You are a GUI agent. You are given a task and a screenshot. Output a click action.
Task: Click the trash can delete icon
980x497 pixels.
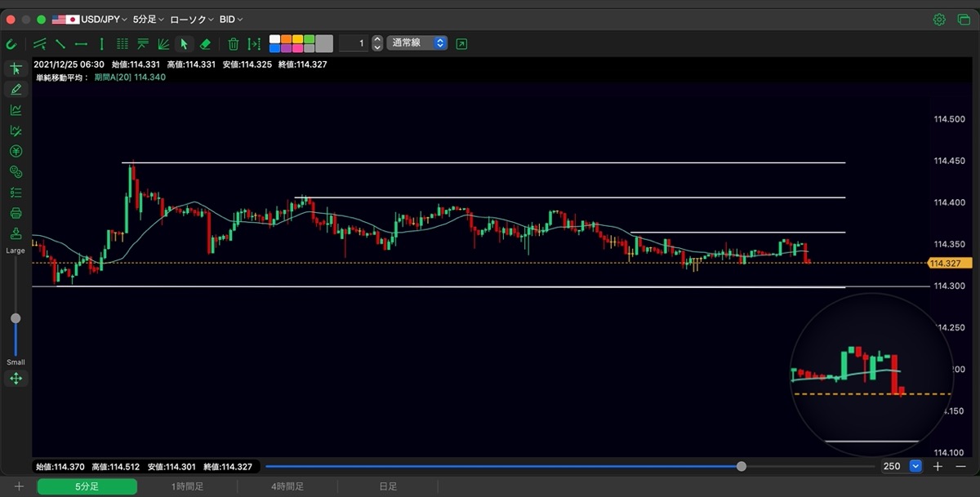pos(234,44)
